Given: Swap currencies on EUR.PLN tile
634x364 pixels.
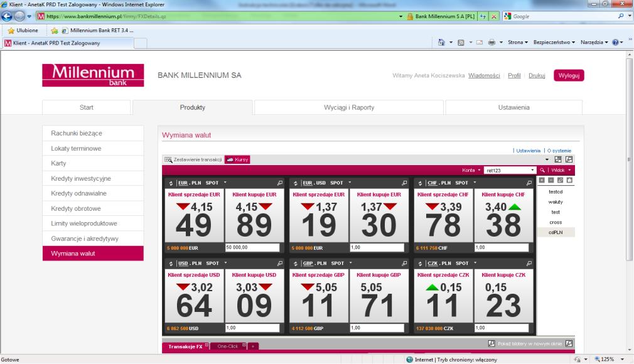Looking at the screenshot, I should pyautogui.click(x=171, y=183).
